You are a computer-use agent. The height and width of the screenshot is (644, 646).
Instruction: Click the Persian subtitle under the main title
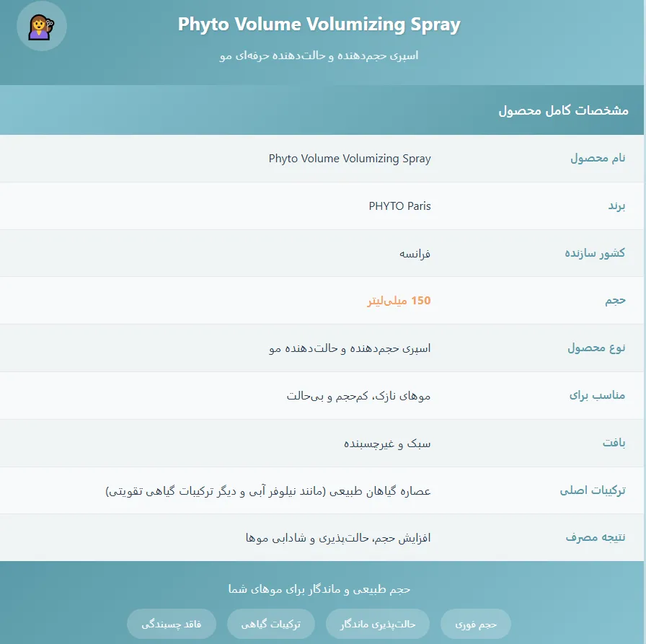pos(319,56)
